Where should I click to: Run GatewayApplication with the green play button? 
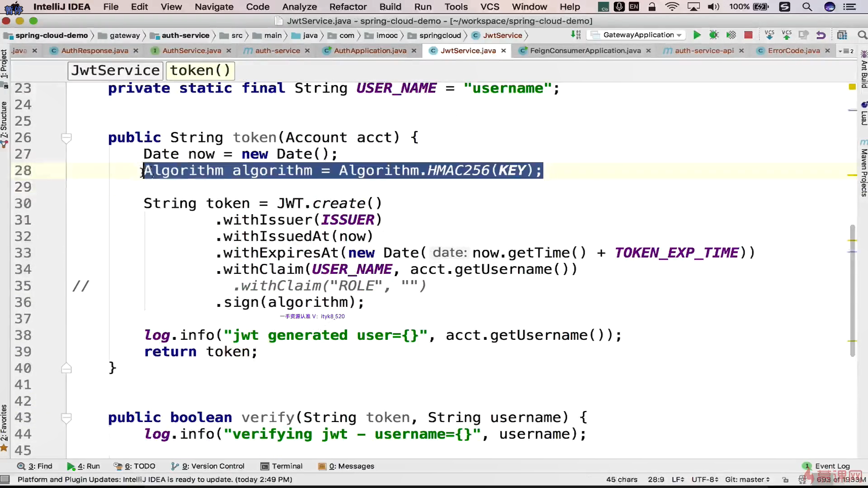[x=697, y=35]
